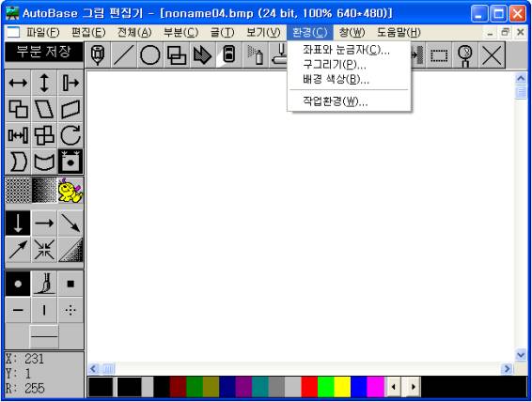Pick the red color swatch
This screenshot has height=402, width=532.
[309, 387]
